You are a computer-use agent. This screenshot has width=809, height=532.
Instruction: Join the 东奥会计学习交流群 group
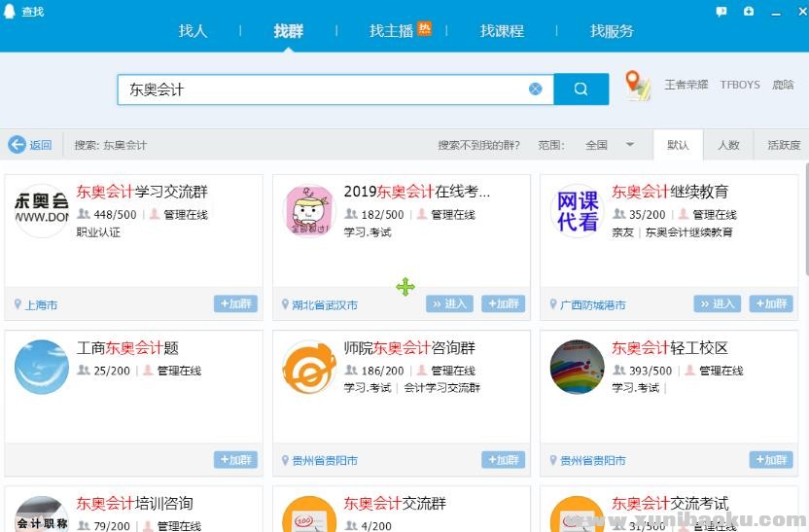pos(235,303)
